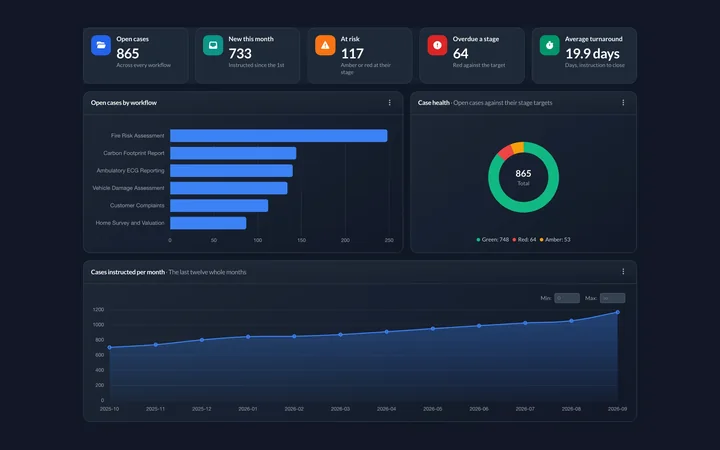Click the teal inbox icon on New this month card
The image size is (720, 450).
click(213, 45)
